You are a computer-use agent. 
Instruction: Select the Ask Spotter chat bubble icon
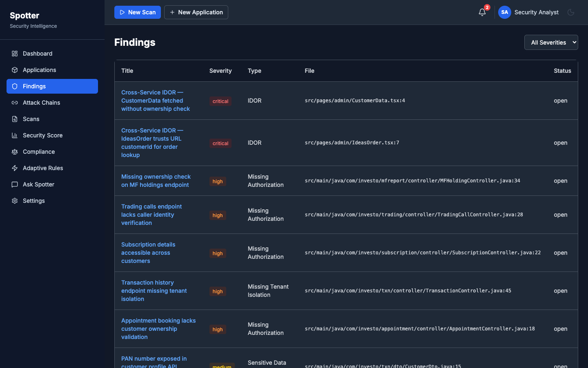pos(14,184)
